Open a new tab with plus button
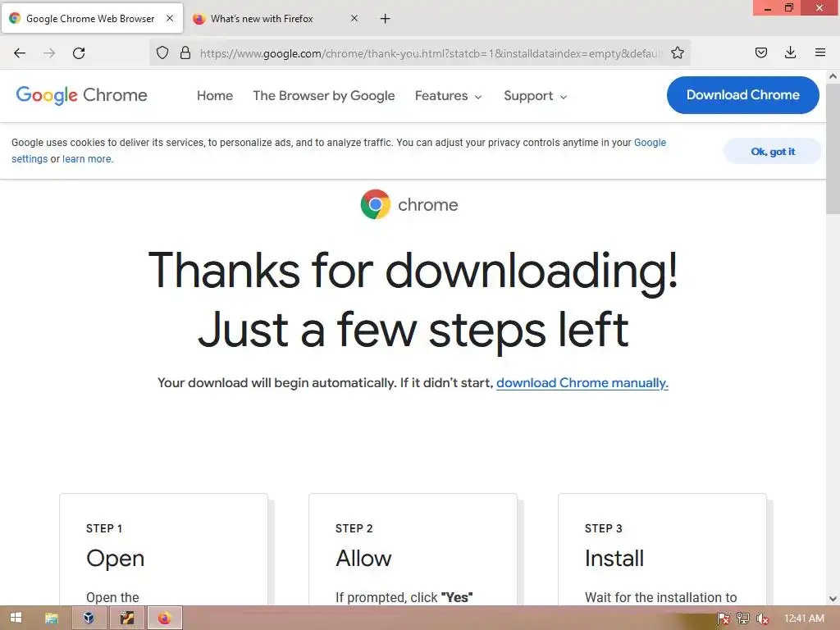 pyautogui.click(x=386, y=19)
